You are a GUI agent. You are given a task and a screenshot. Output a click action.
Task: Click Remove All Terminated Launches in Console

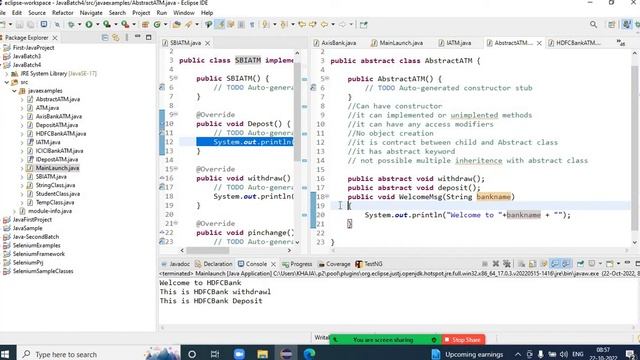click(507, 264)
